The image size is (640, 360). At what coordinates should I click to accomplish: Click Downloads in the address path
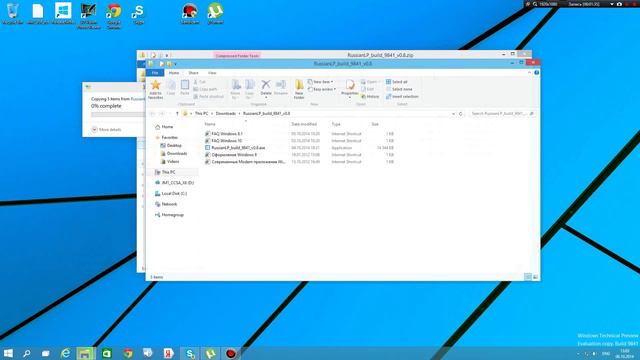coord(226,113)
